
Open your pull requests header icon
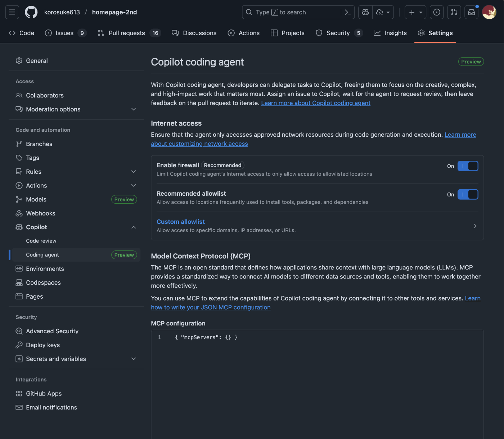point(454,12)
